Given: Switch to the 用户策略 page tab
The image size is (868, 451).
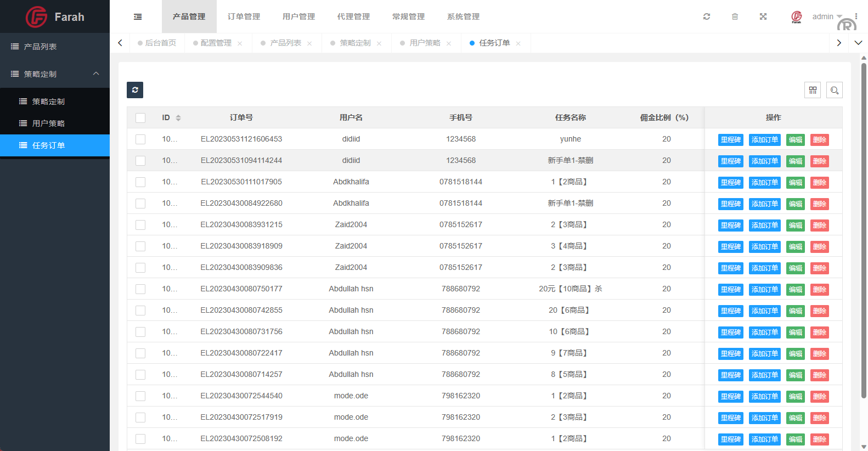Looking at the screenshot, I should click(425, 43).
